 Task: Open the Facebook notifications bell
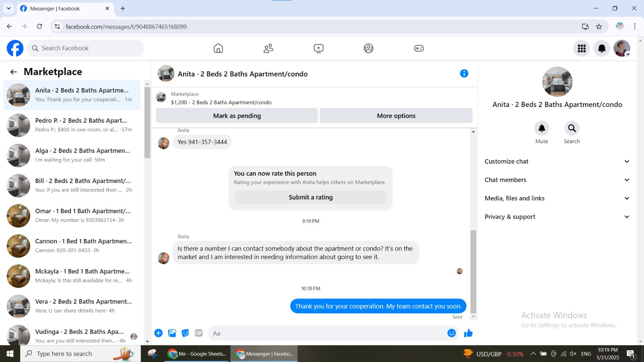[x=602, y=48]
